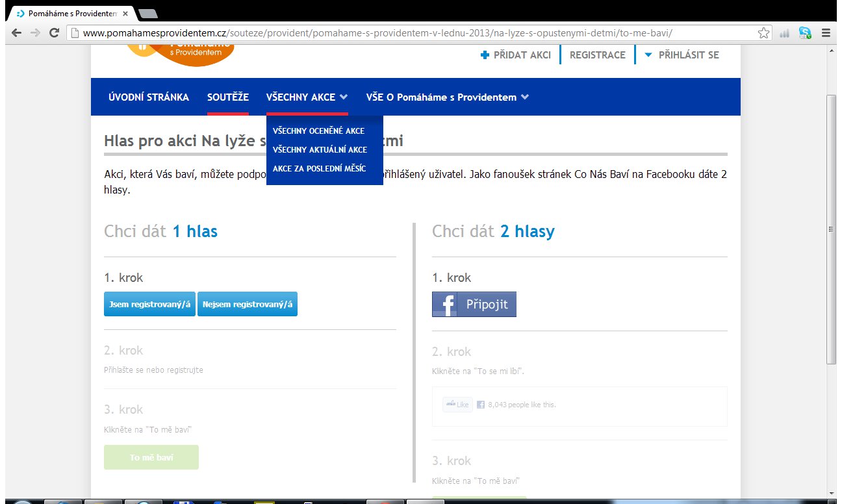This screenshot has height=504, width=842.
Task: Choose VŠECHNY AKTUÁLNÍ AKCE from dropdown
Action: 320,150
